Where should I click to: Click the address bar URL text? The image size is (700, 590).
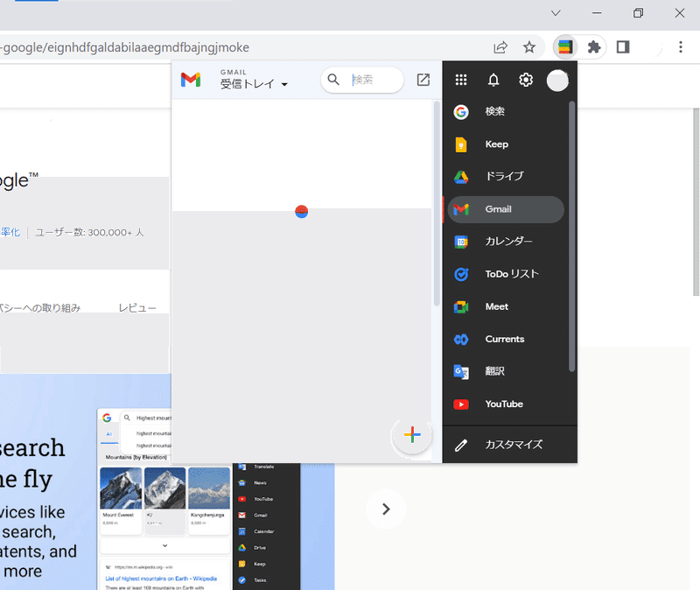[124, 47]
